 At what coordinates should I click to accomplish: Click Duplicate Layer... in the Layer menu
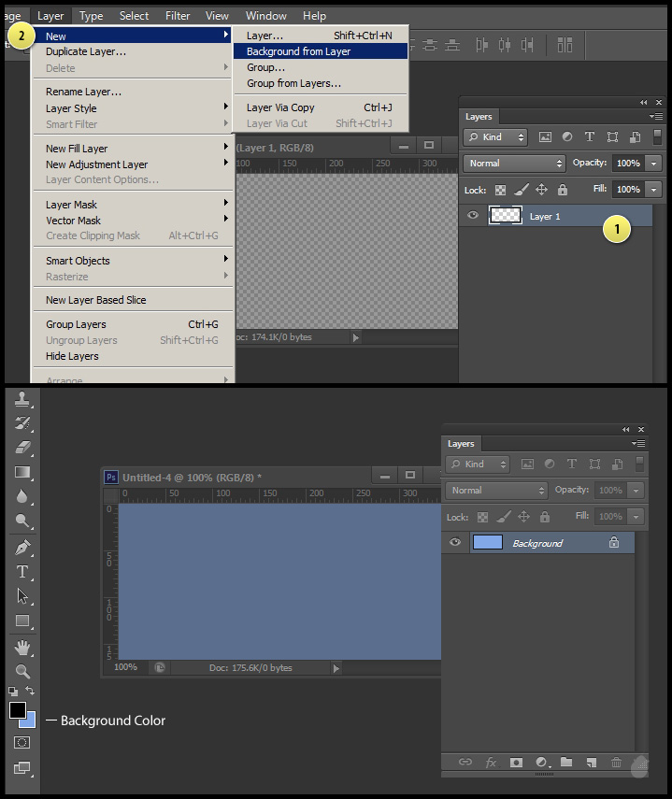coord(86,51)
